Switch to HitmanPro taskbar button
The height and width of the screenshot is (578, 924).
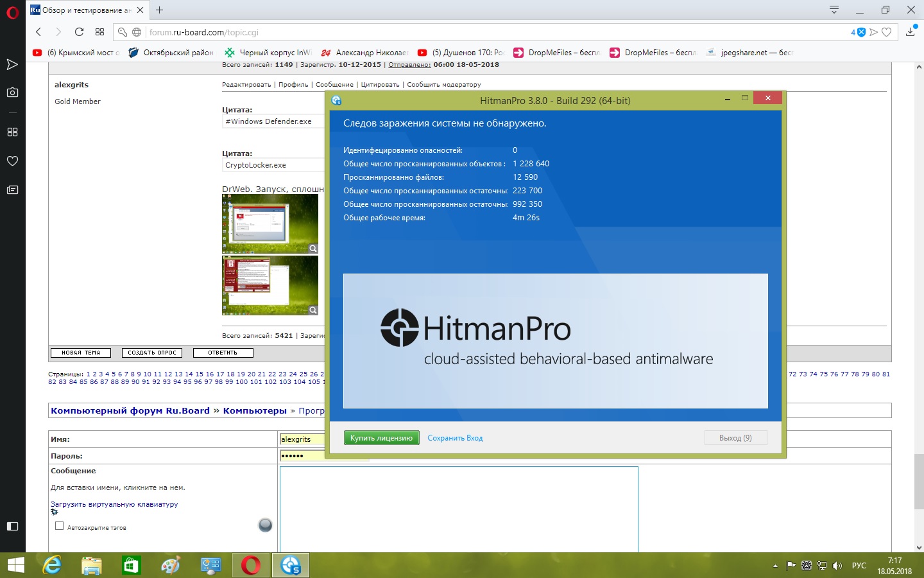291,565
